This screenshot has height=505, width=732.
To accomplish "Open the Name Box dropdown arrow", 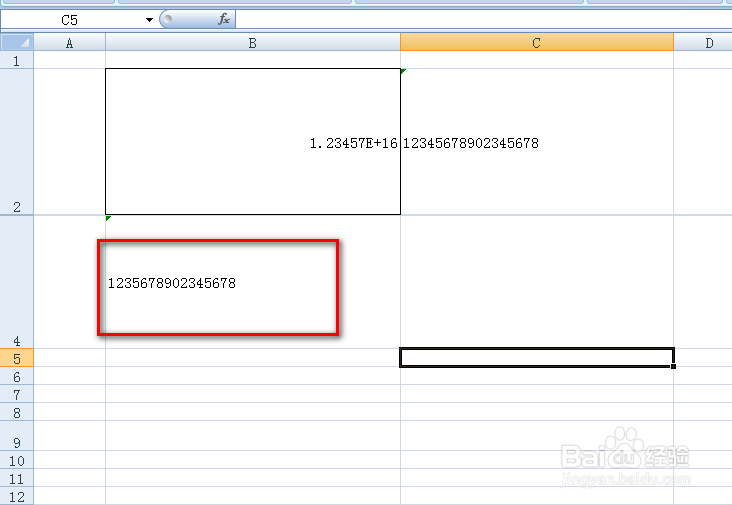I will pyautogui.click(x=149, y=20).
